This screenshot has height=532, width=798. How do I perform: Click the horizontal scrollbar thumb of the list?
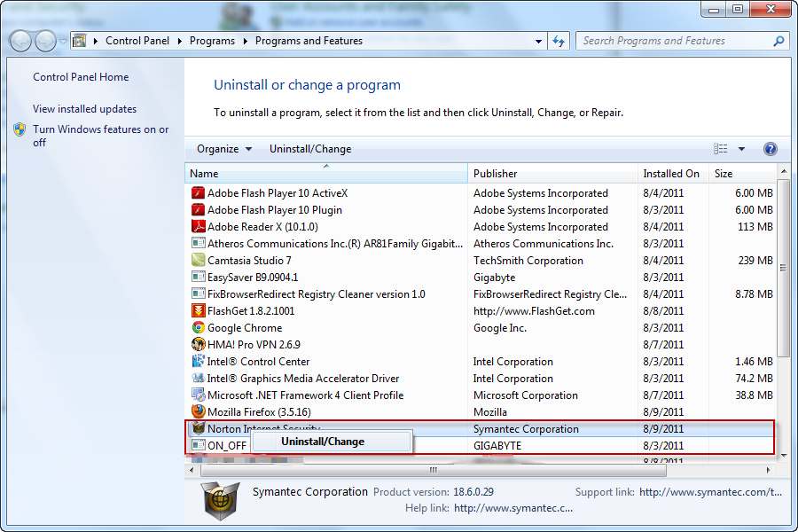point(433,471)
